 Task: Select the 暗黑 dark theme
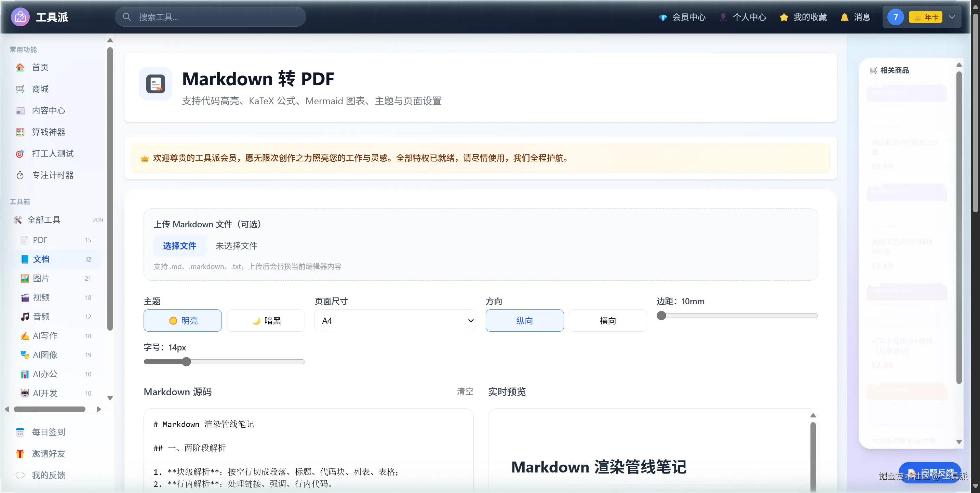pos(266,321)
